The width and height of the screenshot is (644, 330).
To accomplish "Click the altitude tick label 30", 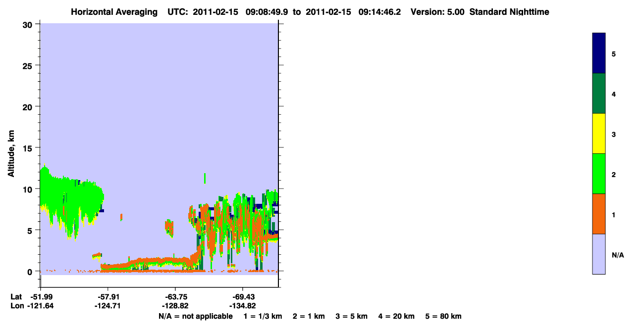I will (x=29, y=24).
